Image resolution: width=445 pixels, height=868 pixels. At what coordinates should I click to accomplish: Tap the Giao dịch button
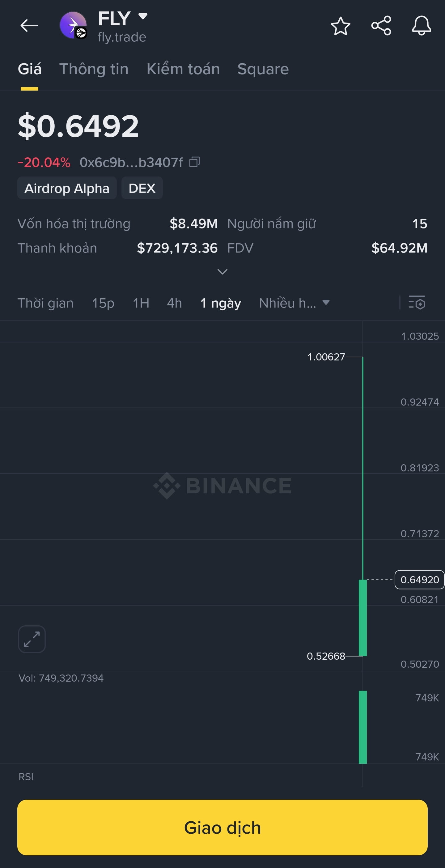point(222,827)
